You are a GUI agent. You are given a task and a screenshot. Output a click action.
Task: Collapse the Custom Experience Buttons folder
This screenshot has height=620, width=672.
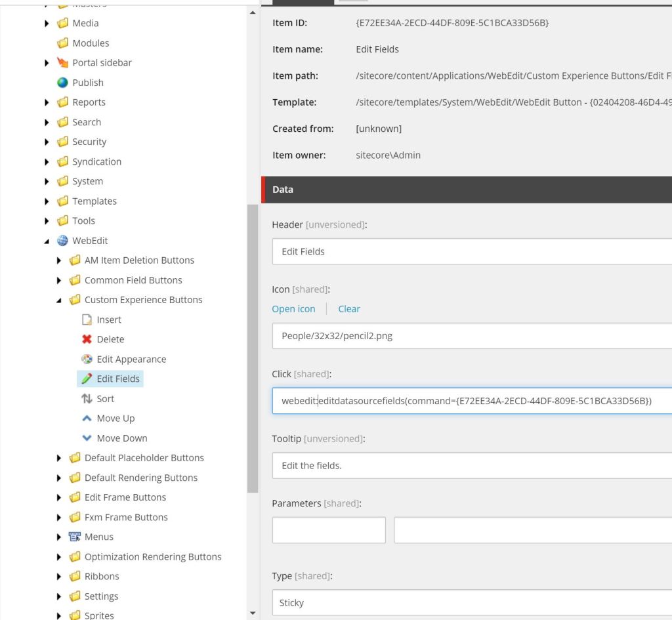point(59,300)
